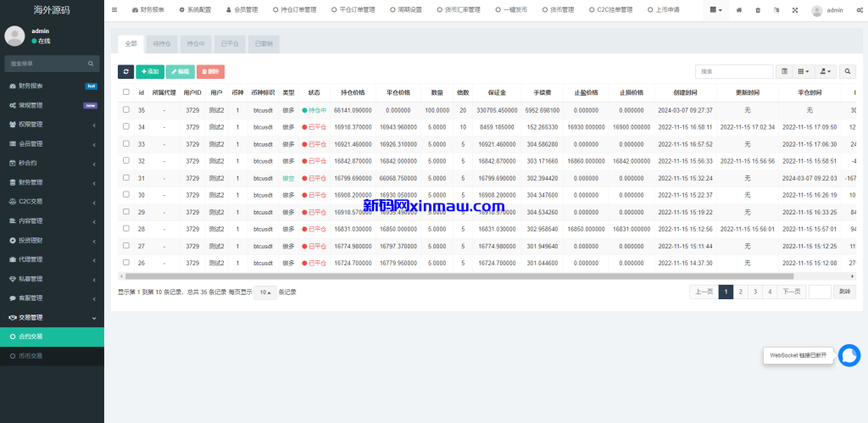This screenshot has height=423, width=868.
Task: Click the admin avatar in the top bar
Action: [816, 10]
